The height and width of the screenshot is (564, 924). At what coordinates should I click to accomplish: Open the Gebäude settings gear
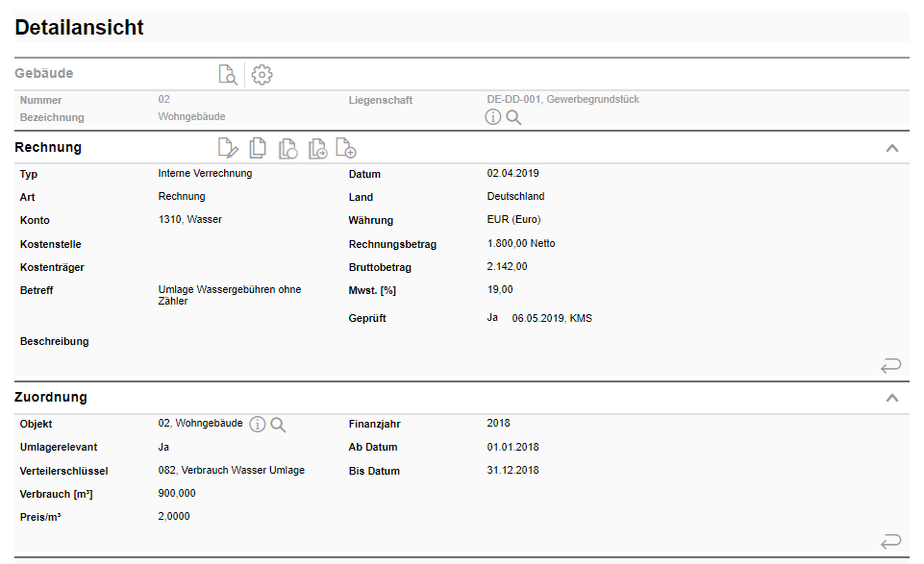pos(262,74)
